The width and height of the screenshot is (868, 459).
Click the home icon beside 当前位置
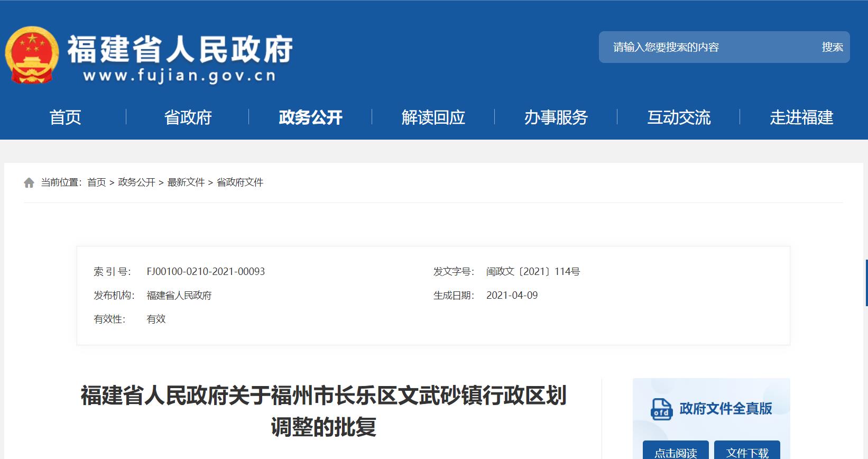click(29, 182)
